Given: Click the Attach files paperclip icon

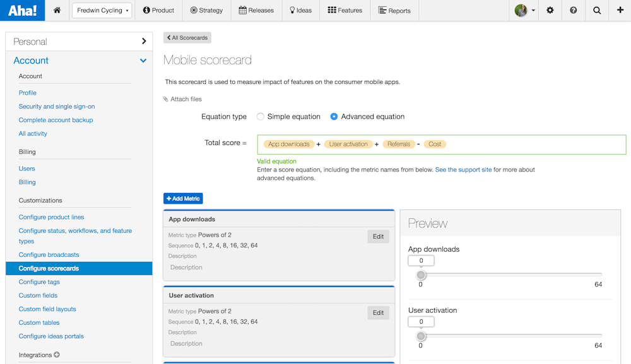Looking at the screenshot, I should coord(165,99).
